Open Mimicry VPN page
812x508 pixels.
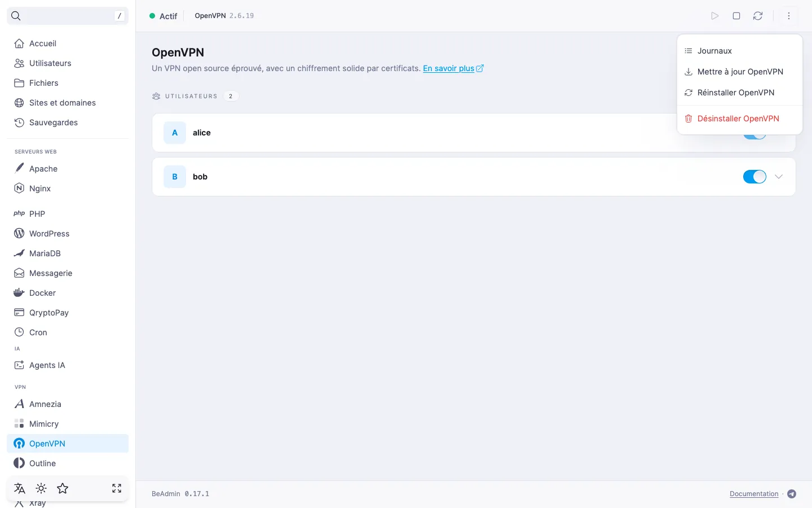(x=68, y=424)
